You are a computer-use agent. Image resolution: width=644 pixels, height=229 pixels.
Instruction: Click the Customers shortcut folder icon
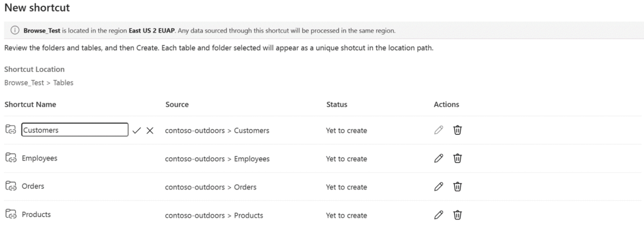[11, 130]
